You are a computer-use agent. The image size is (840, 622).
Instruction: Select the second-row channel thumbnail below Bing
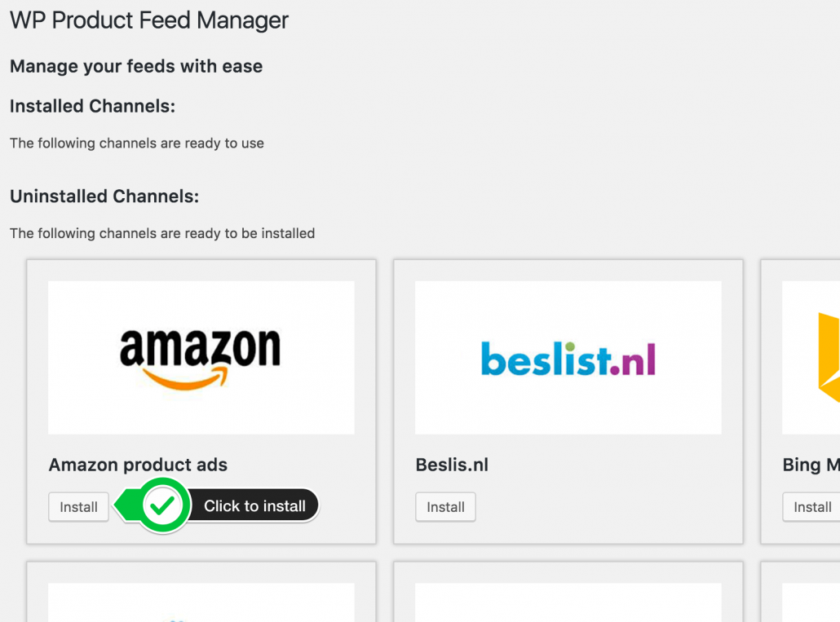pos(812,602)
